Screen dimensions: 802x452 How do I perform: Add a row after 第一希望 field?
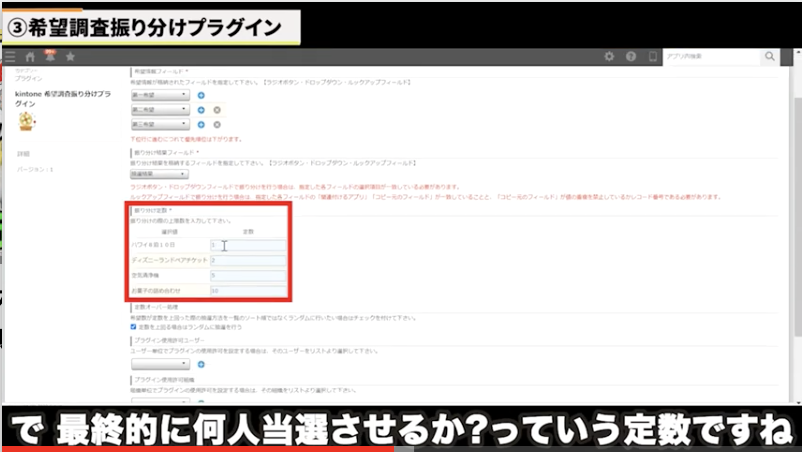(201, 95)
